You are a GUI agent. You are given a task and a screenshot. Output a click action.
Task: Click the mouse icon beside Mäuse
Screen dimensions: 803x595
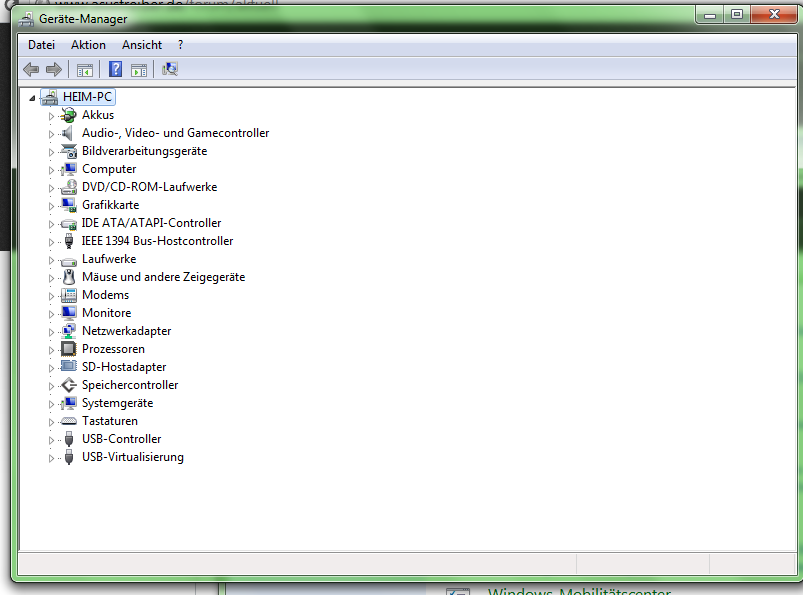69,277
